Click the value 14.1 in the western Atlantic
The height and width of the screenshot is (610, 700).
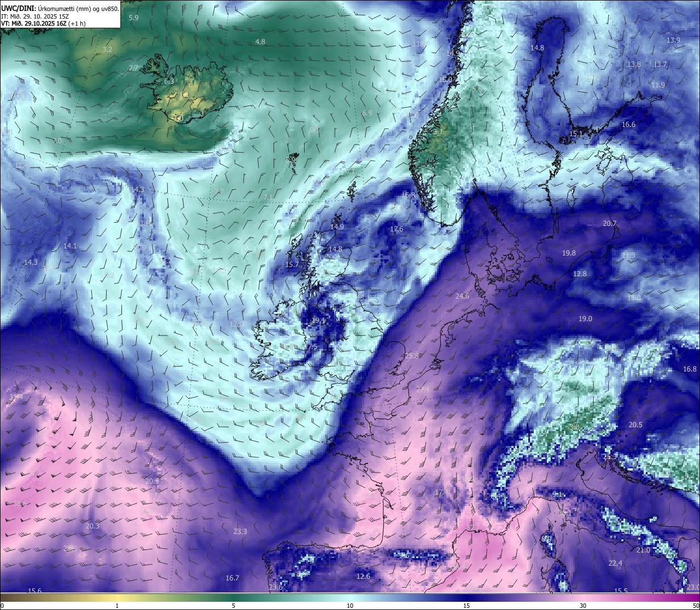[x=70, y=246]
